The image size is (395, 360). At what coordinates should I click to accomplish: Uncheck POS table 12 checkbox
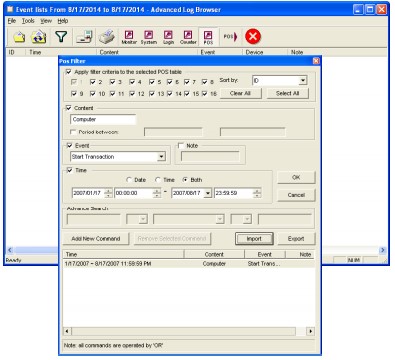coord(132,94)
